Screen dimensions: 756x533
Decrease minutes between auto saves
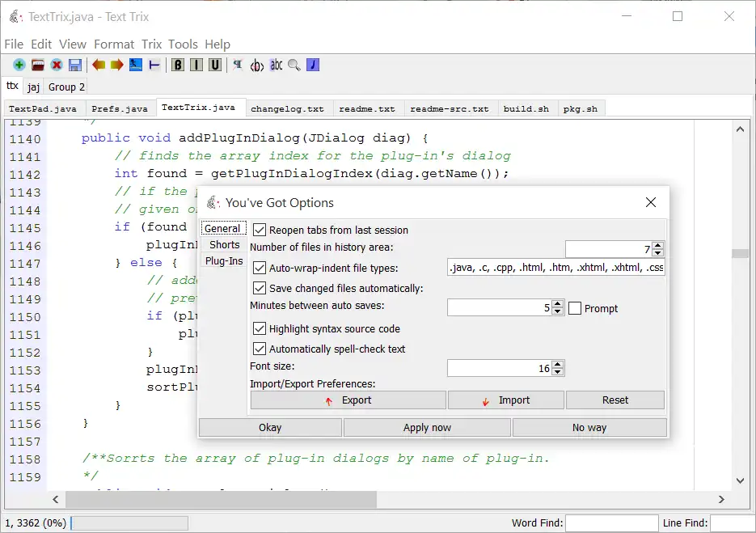click(x=558, y=312)
